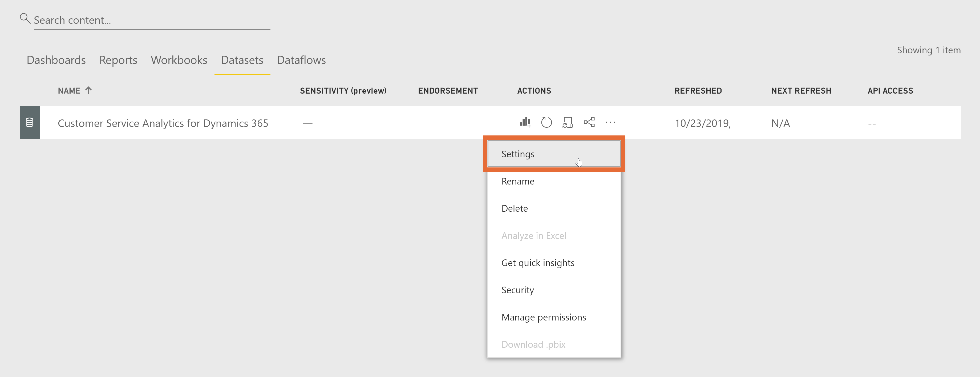
Task: Click the Datasets tab label
Action: click(242, 61)
